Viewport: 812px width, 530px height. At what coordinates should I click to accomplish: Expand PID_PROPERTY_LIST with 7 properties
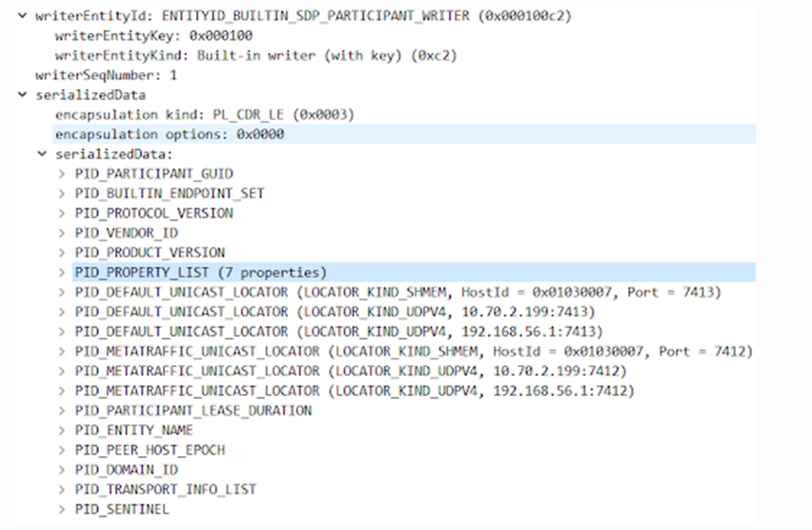click(61, 273)
